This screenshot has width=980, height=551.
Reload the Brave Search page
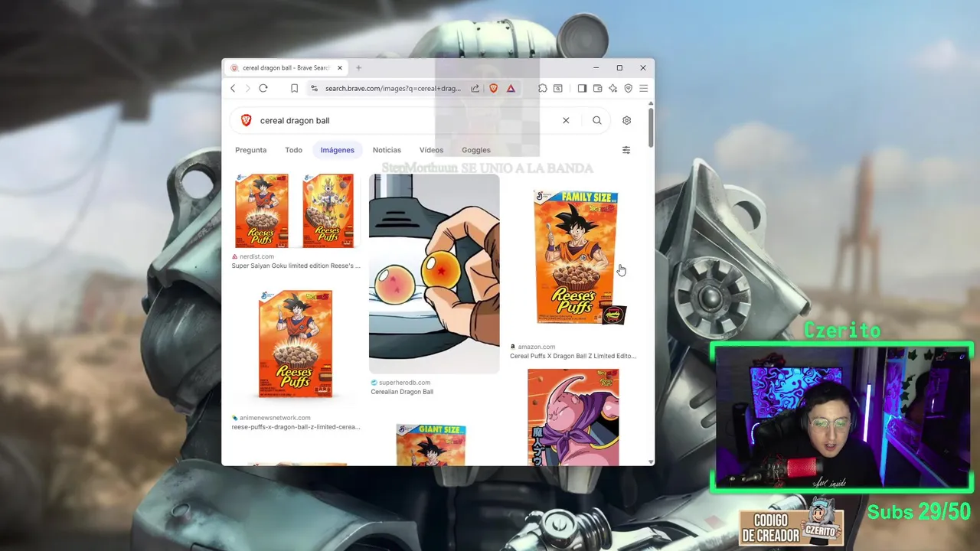click(263, 88)
